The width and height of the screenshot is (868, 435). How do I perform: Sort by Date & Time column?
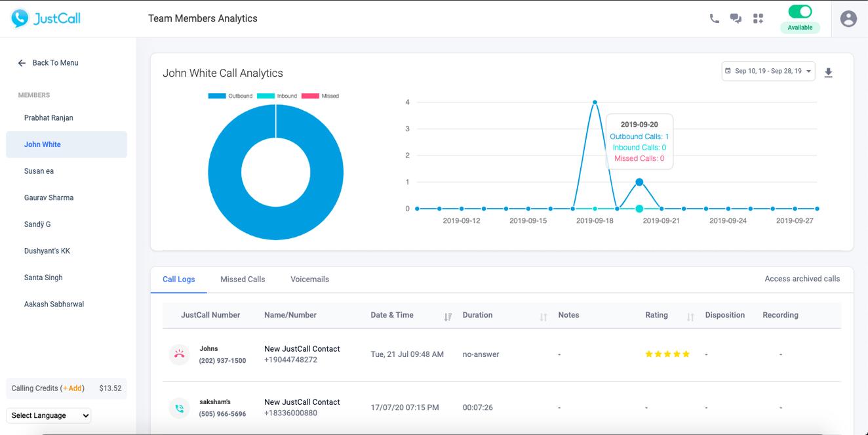448,316
